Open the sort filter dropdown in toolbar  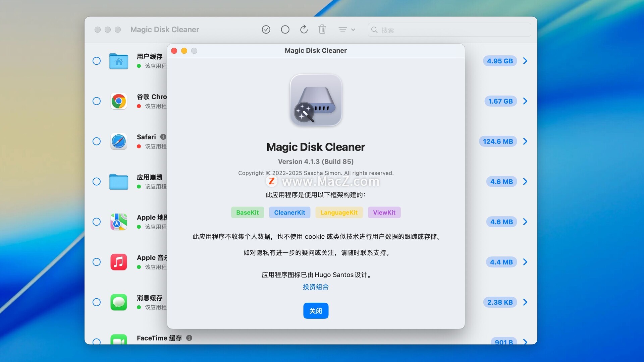346,30
